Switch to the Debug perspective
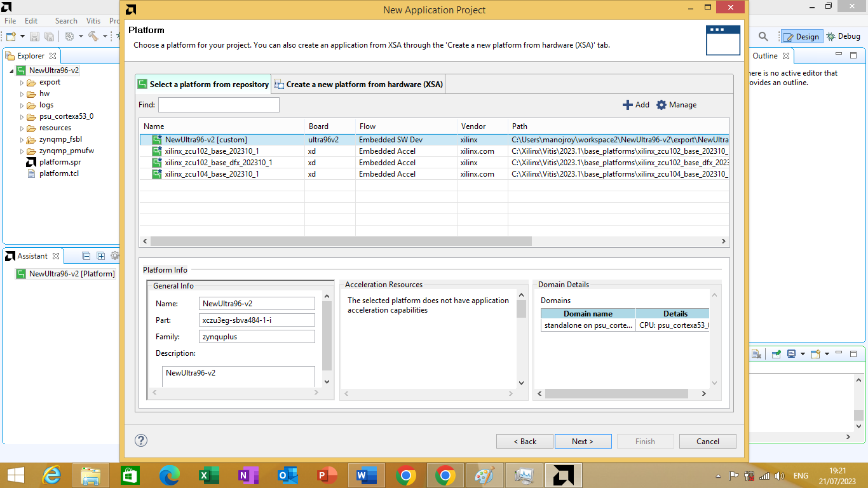 [x=843, y=37]
